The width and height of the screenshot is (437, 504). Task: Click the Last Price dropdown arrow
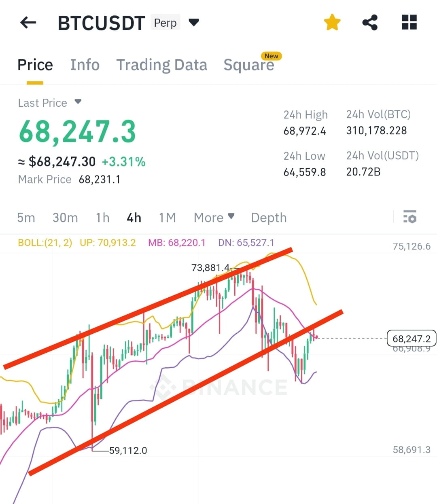coord(78,102)
